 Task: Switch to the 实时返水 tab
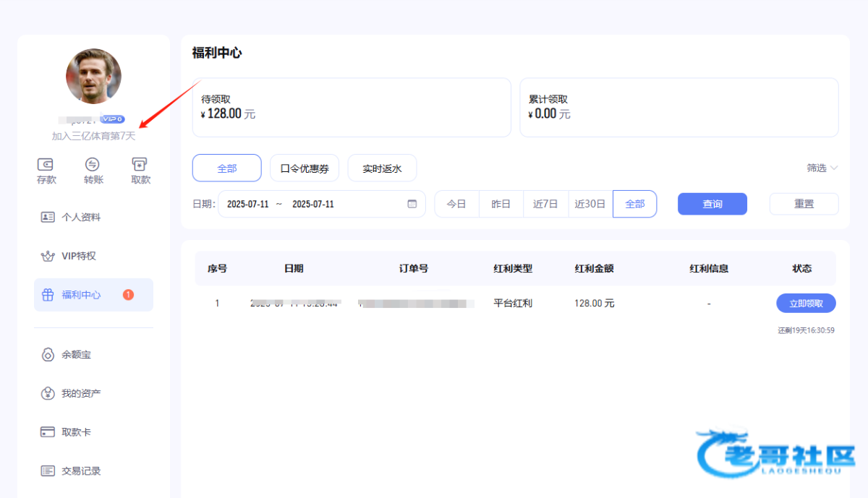(x=382, y=168)
